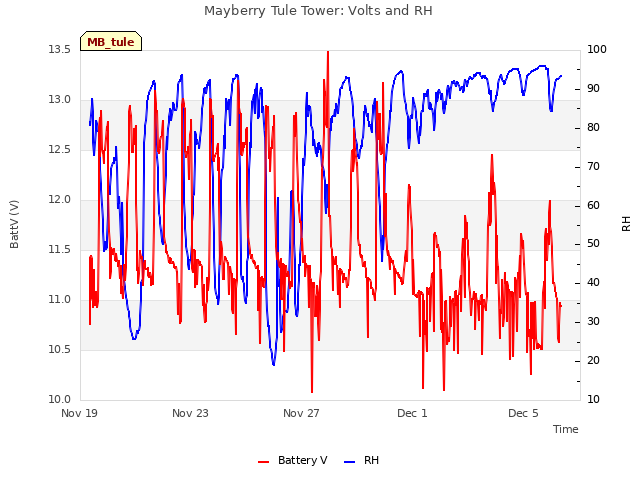
Task: Click the Nov 23 date tick
Action: 190,413
